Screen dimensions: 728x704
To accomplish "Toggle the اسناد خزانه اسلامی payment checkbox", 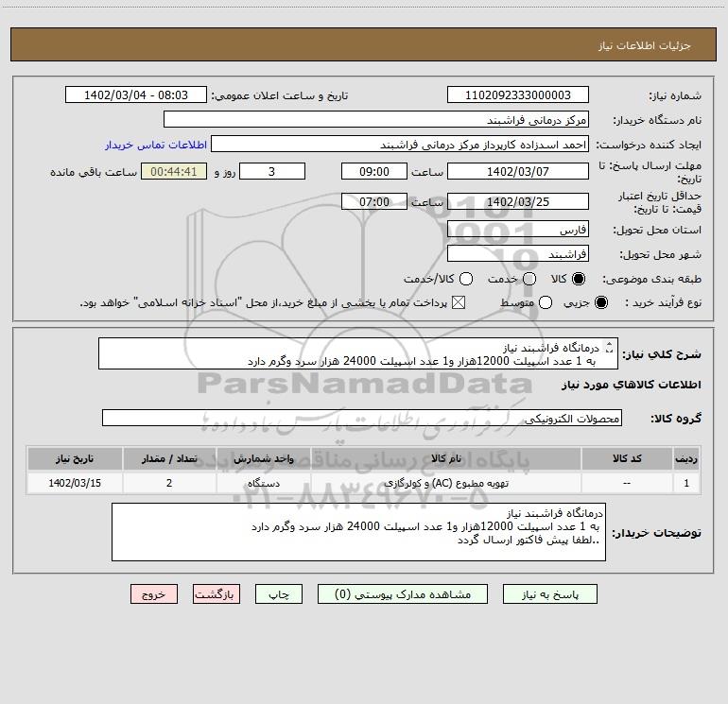I will coord(459,302).
